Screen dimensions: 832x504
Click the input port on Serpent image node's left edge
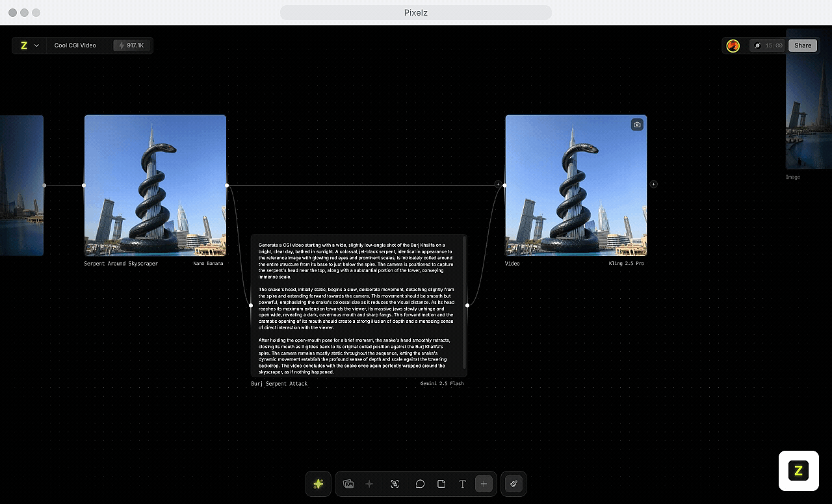[84, 185]
